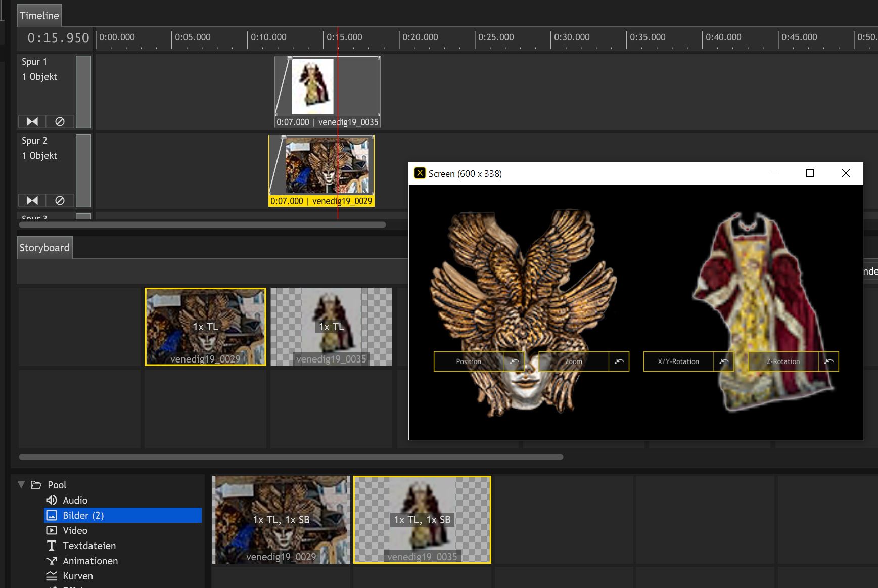
Task: Click the Zoom button in Screen window
Action: (x=574, y=361)
